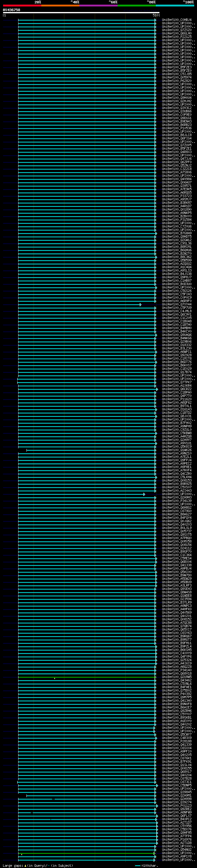Select hit label UniRef100_C4R3X9
Image resolution: width=197 pixels, height=868 pixels.
176,738
